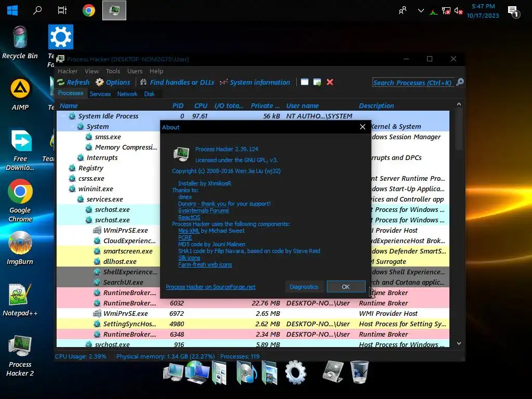
Task: Select the csrss.exe process
Action: [x=91, y=179]
